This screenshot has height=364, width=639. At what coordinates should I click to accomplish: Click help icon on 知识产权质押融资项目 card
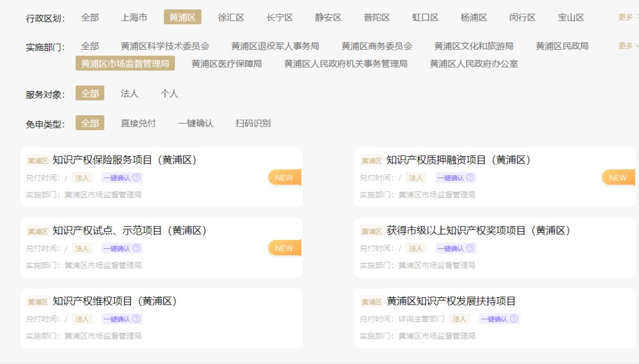click(x=470, y=177)
